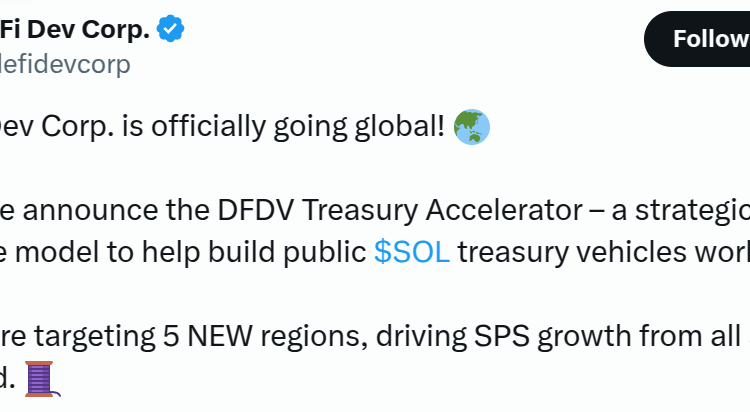Click the blue verified badge icon
The width and height of the screenshot is (750, 412).
tap(172, 30)
